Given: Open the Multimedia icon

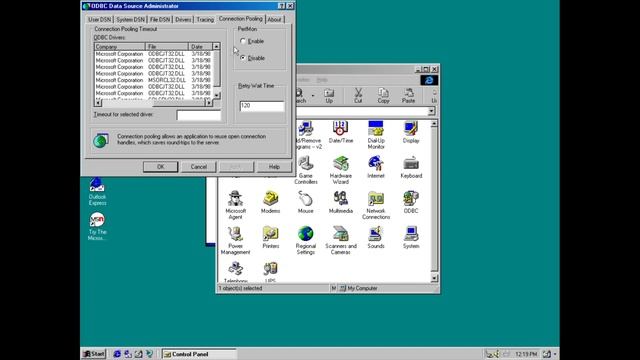Looking at the screenshot, I should (340, 202).
